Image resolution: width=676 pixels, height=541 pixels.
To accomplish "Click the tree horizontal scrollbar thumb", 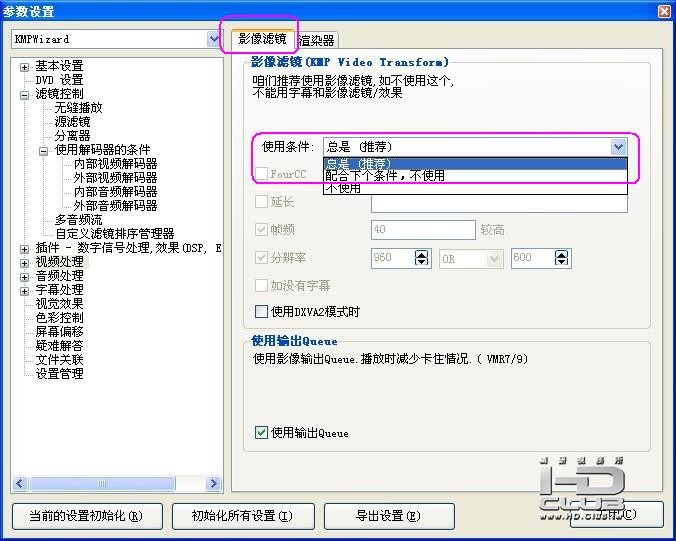I will pyautogui.click(x=102, y=484).
